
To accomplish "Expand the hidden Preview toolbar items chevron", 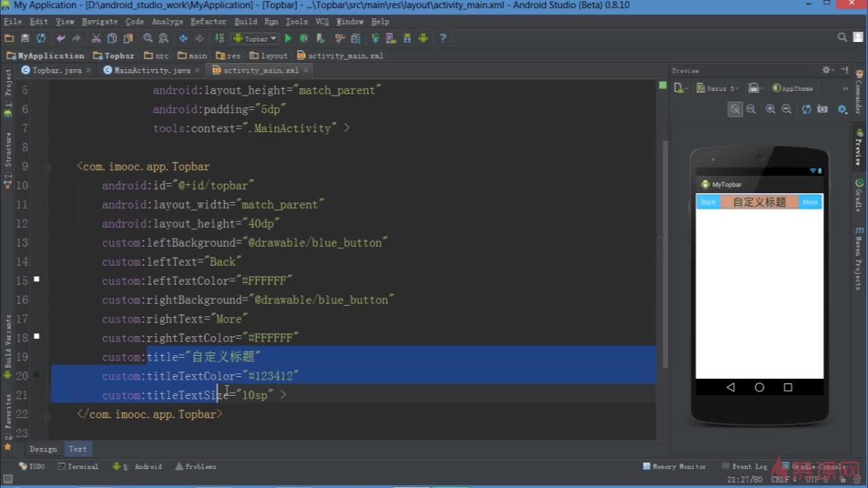I will click(x=845, y=88).
